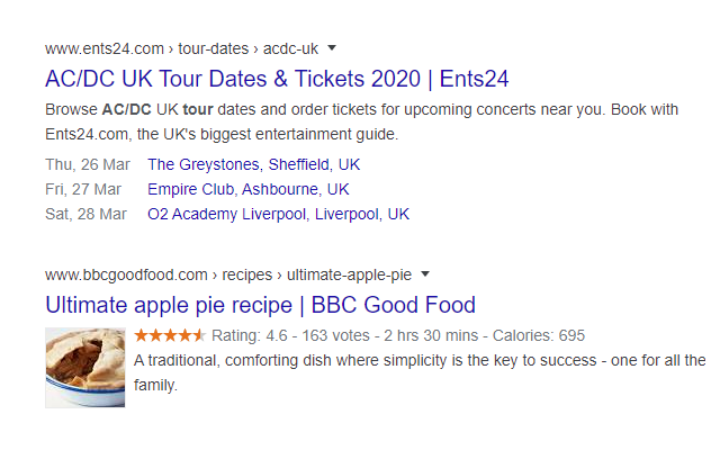The image size is (720, 450).
Task: Click the Rating: 4.6 text
Action: point(249,336)
